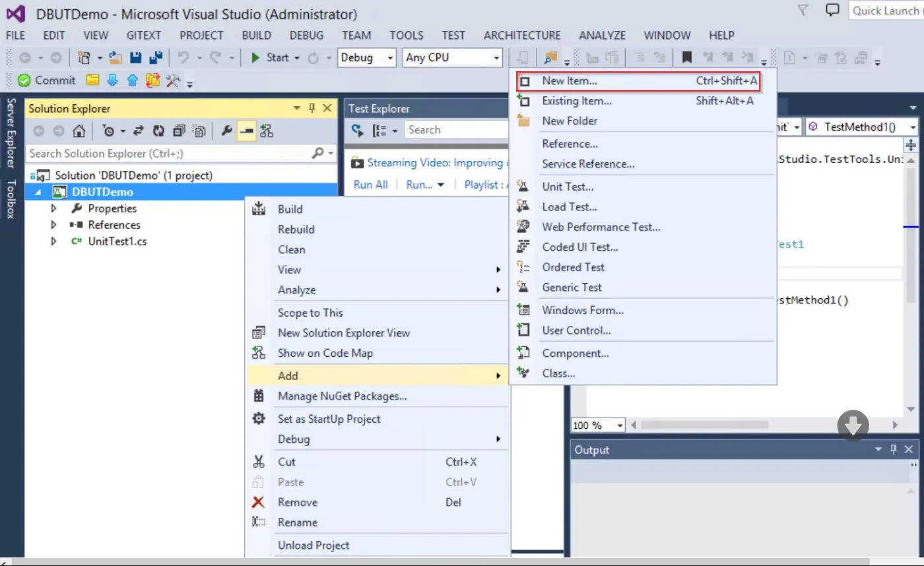The image size is (924, 566).
Task: Toggle Preview Selected Items button
Action: [246, 131]
